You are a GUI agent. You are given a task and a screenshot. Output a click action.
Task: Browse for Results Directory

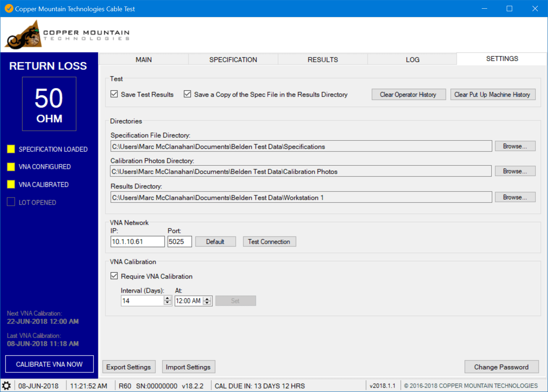pyautogui.click(x=515, y=197)
